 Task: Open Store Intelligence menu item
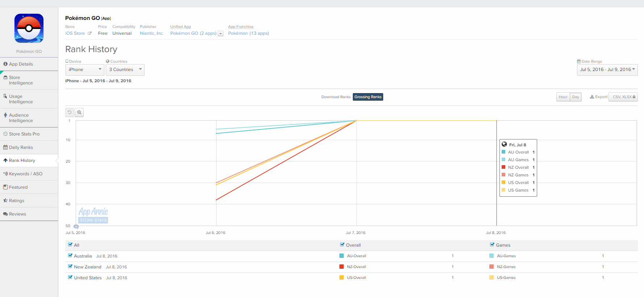29,80
